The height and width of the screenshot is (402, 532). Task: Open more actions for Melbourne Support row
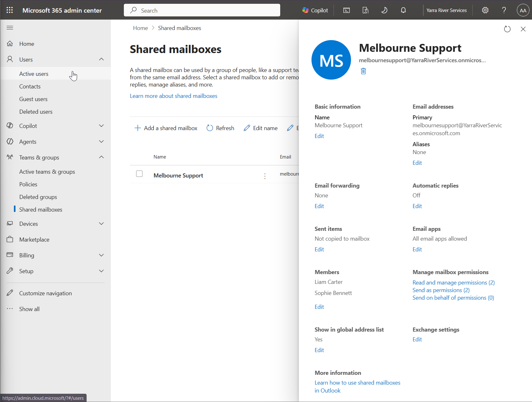click(265, 176)
